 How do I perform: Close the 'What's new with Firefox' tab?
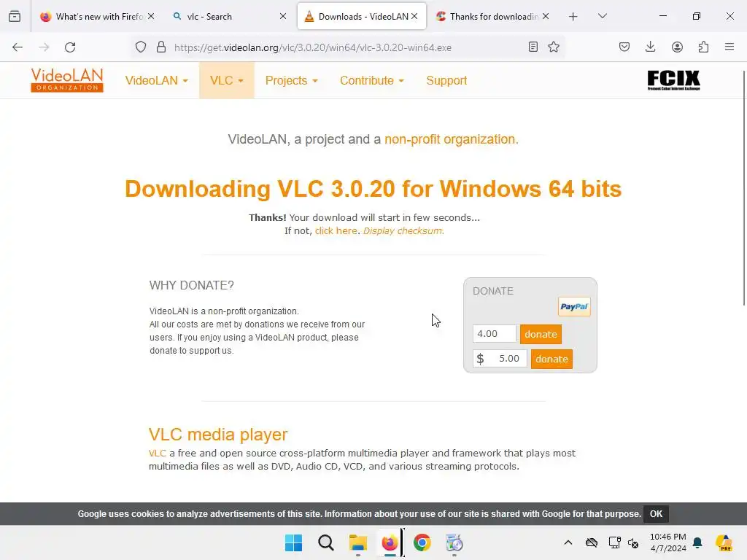(x=151, y=16)
